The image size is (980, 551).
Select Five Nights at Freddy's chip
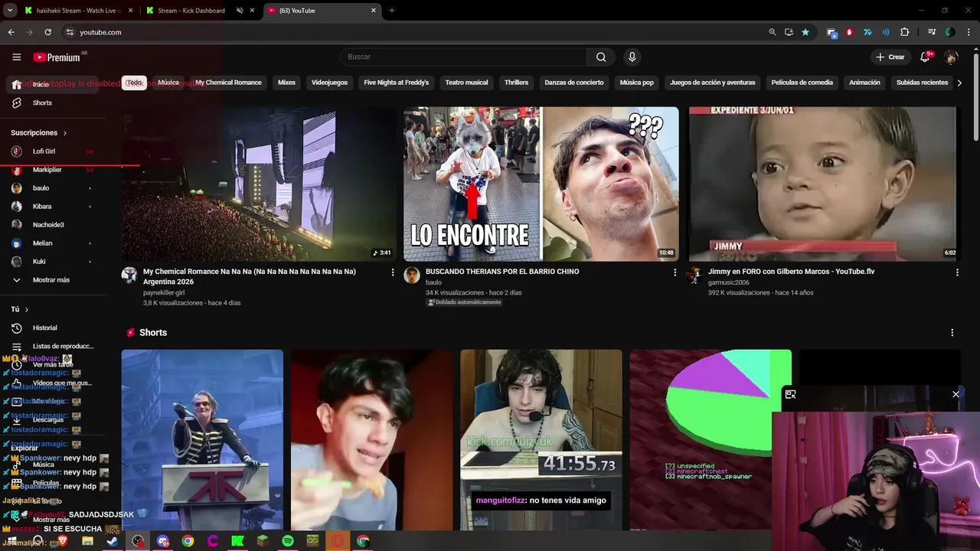tap(396, 83)
